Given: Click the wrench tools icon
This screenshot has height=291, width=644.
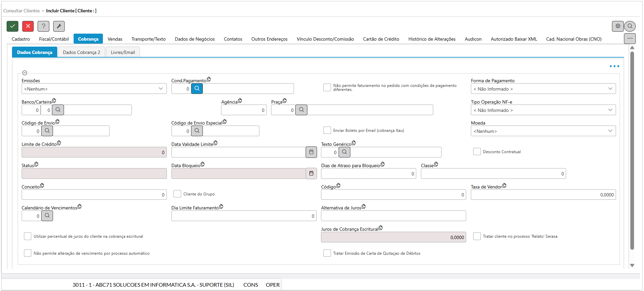Looking at the screenshot, I should [x=59, y=26].
